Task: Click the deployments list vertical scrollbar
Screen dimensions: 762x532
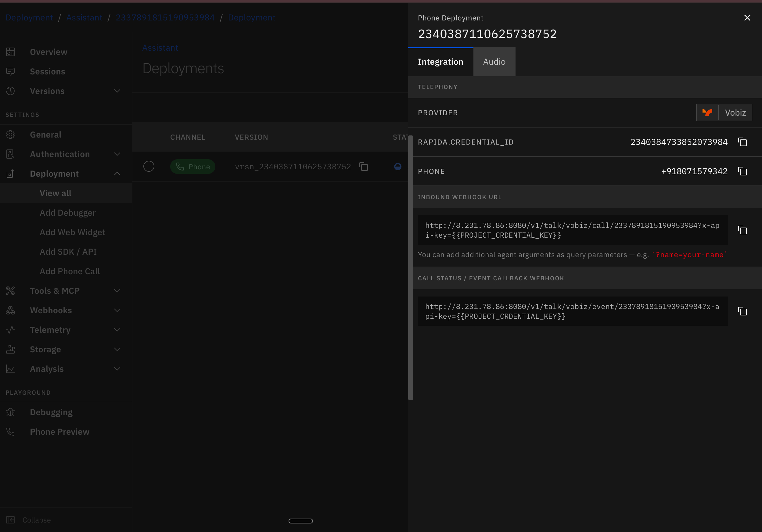Action: point(411,267)
